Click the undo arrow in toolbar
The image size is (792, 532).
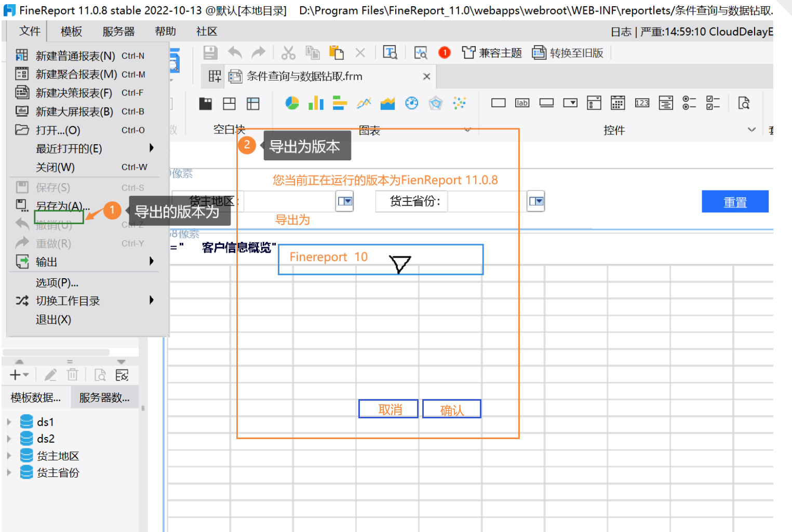[235, 52]
